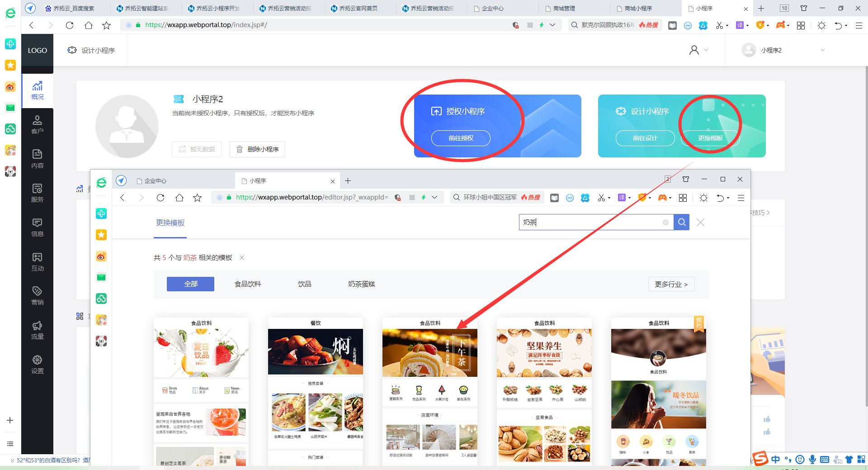868x470 pixels.
Task: Expand the 小程序2 account dropdown
Action: (x=823, y=50)
